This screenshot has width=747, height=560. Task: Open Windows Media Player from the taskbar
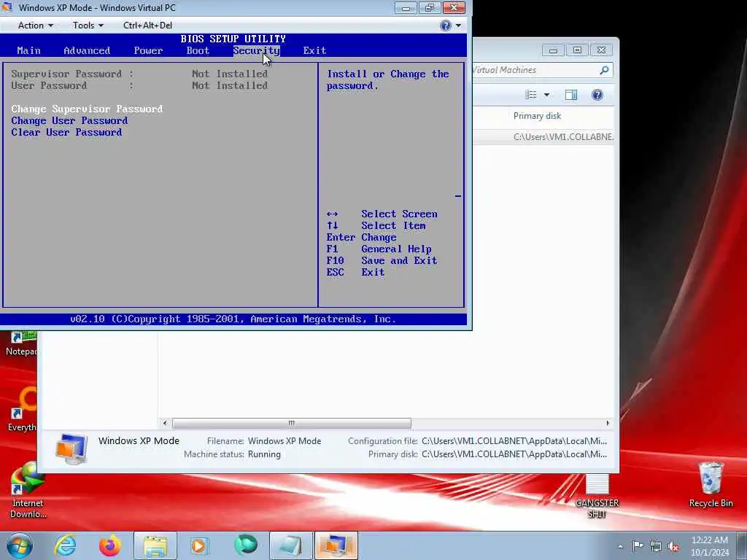pyautogui.click(x=199, y=545)
